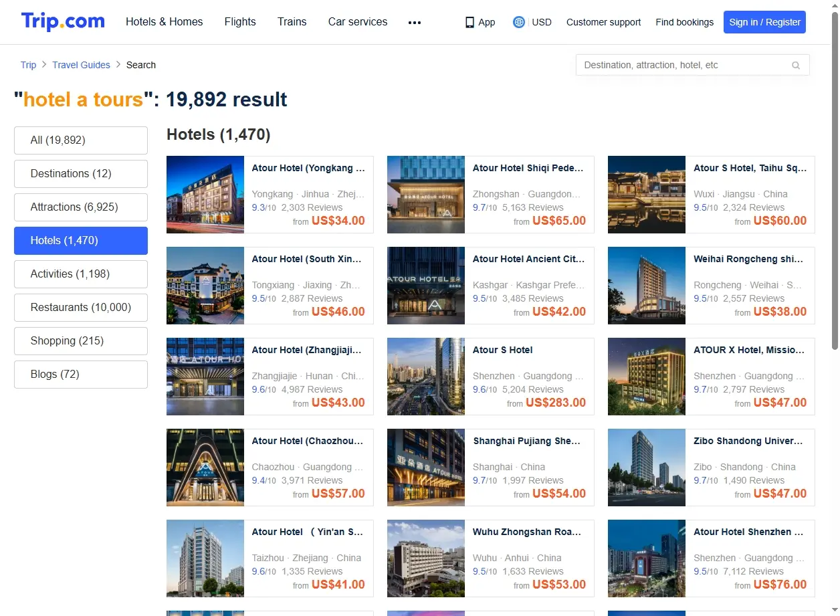This screenshot has height=616, width=840.
Task: Open Shanghai Pujiang hotel title
Action: (527, 441)
